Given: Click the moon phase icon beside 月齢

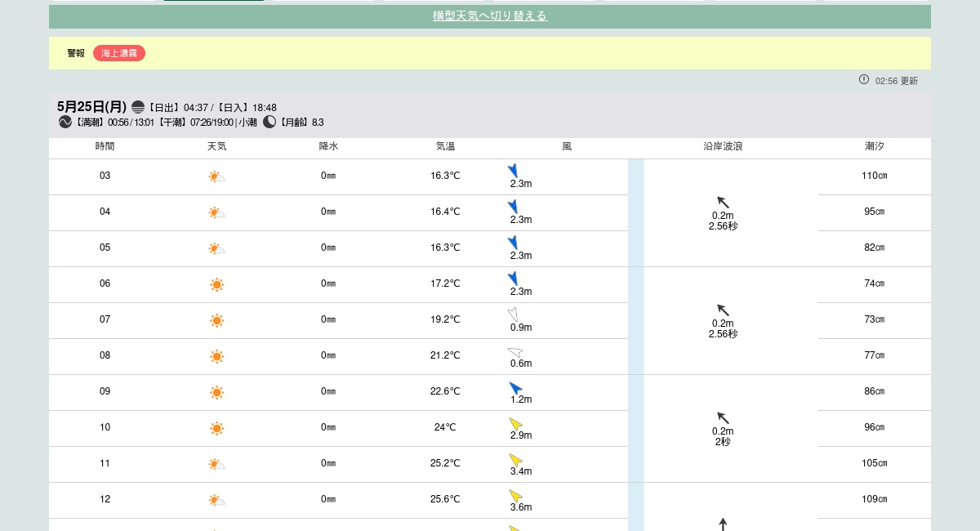Looking at the screenshot, I should click(x=269, y=122).
